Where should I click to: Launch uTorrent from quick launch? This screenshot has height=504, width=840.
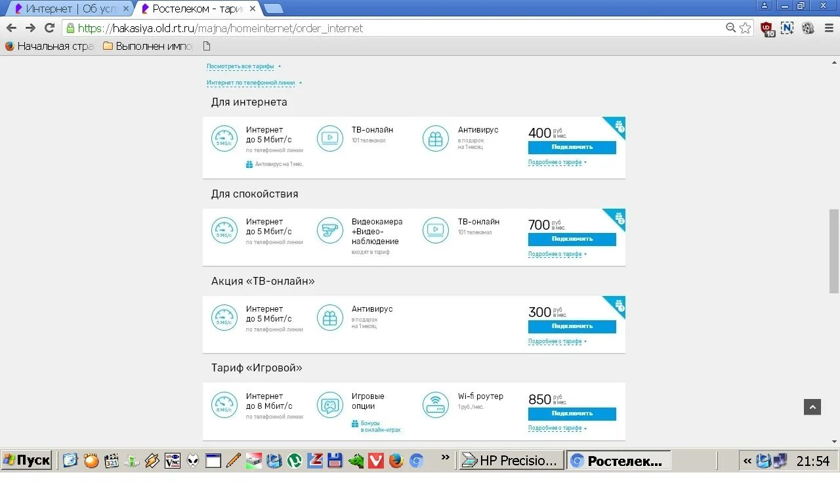pos(295,461)
